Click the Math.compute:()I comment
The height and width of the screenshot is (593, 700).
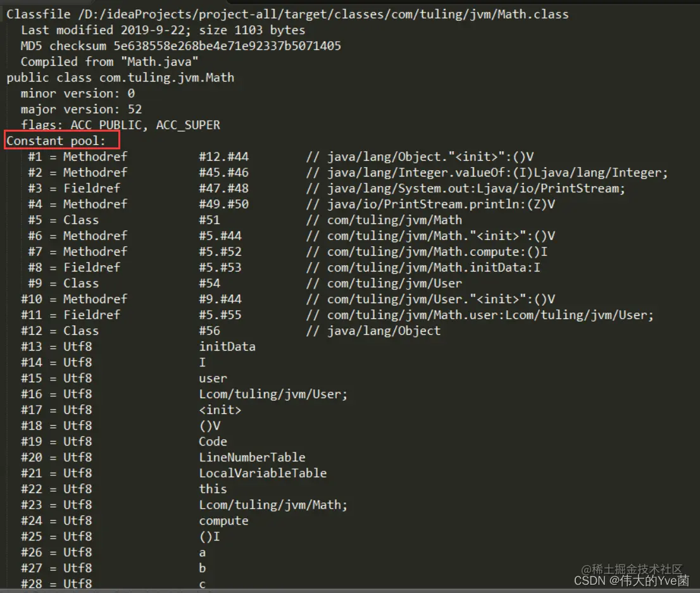point(427,252)
